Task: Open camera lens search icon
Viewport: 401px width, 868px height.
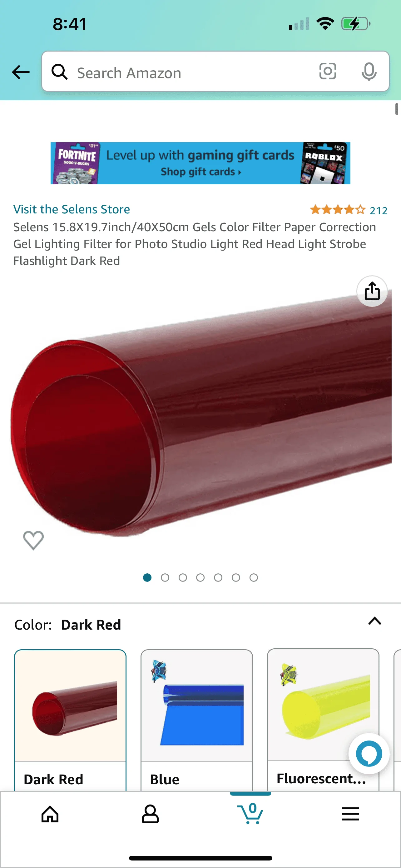Action: (327, 72)
